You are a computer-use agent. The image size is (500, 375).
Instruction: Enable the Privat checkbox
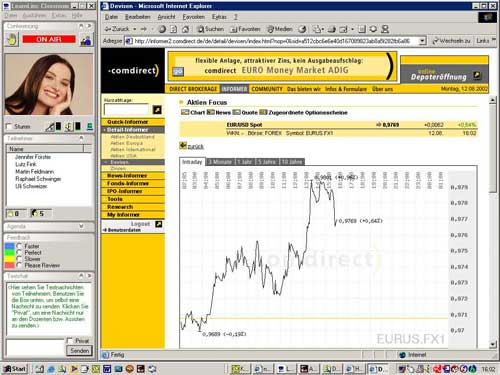pos(69,341)
